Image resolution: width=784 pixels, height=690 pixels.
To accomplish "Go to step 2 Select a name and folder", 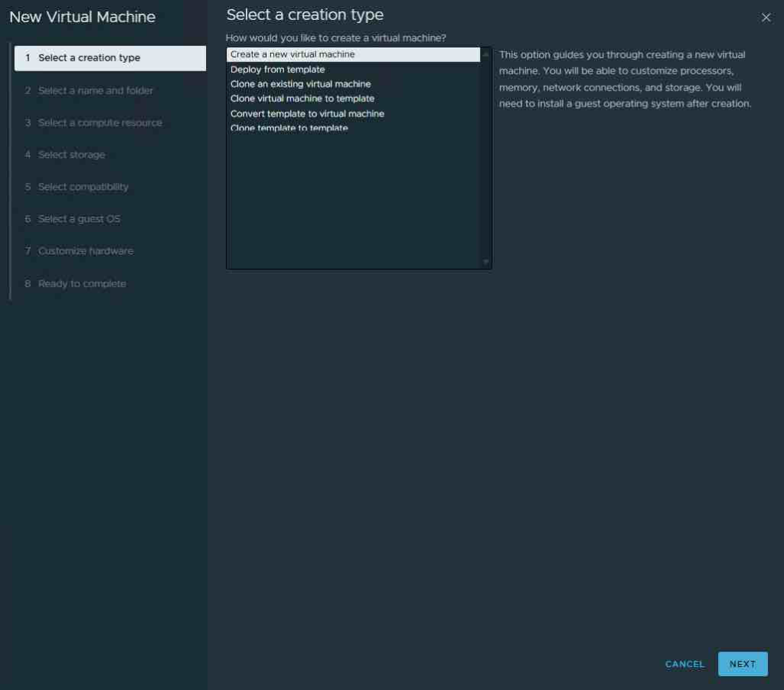I will (x=95, y=90).
